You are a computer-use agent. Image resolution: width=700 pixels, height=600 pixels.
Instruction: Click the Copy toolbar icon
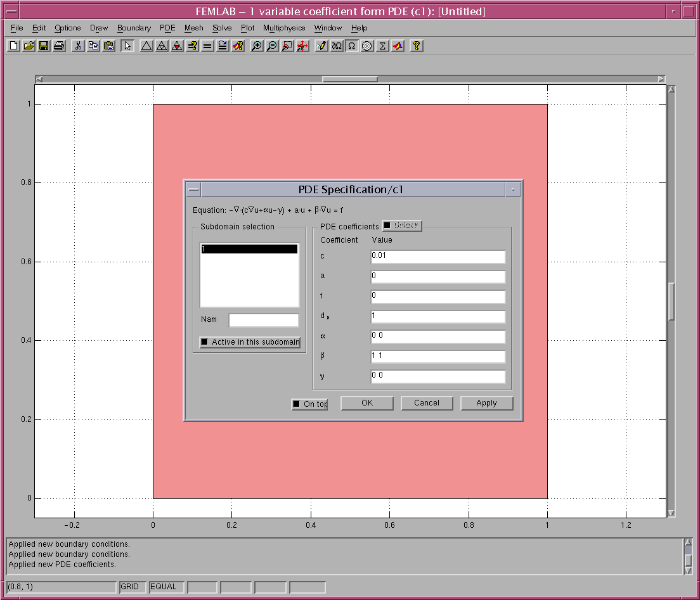click(x=93, y=46)
